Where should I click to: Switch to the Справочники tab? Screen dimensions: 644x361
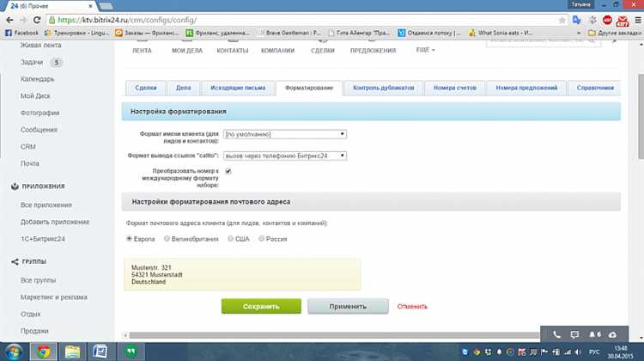pyautogui.click(x=595, y=88)
